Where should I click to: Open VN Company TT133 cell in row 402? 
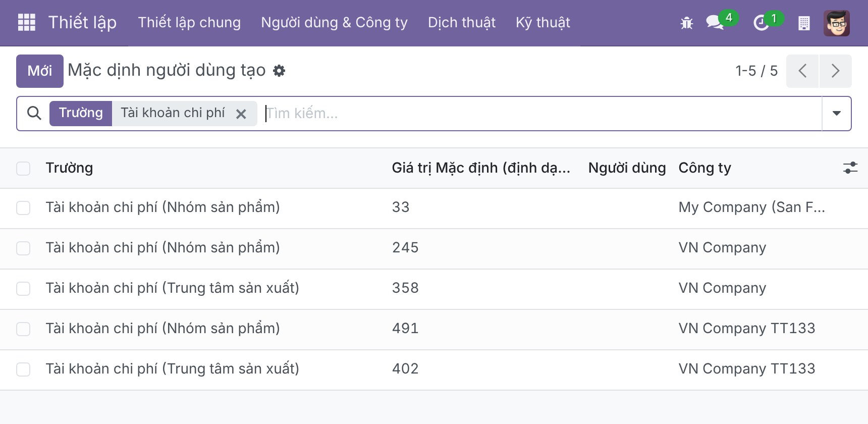coord(747,369)
